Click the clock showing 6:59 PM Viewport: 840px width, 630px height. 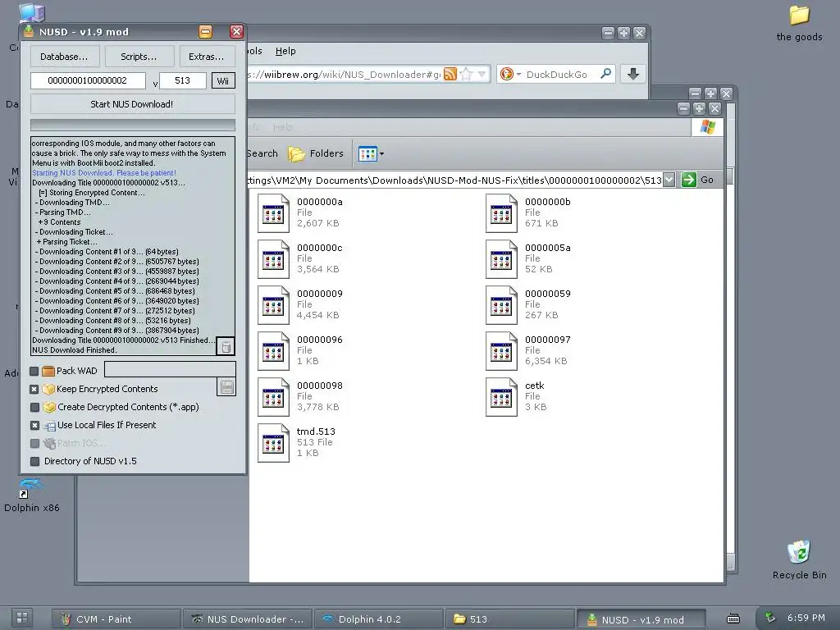click(x=806, y=618)
